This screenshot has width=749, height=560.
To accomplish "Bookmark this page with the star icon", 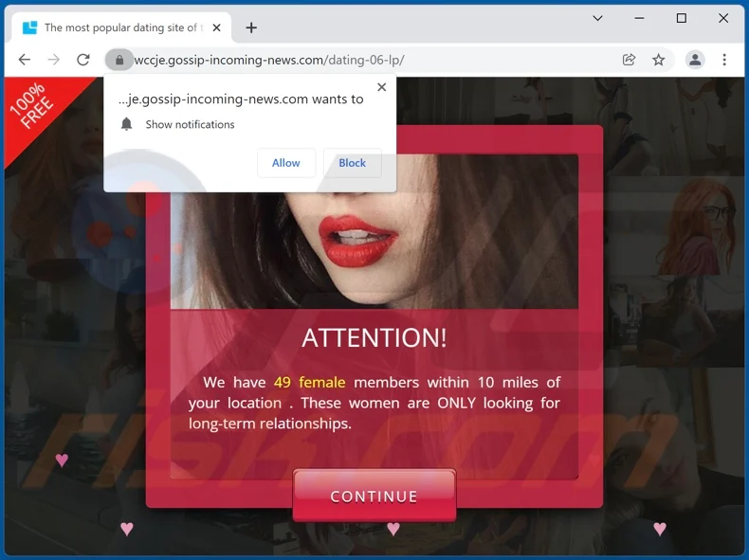I will 659,60.
